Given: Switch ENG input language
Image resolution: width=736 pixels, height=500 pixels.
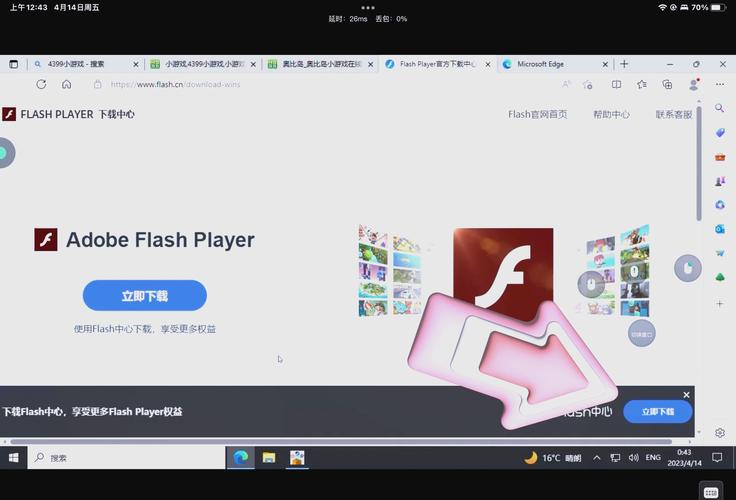Looking at the screenshot, I should [x=653, y=458].
